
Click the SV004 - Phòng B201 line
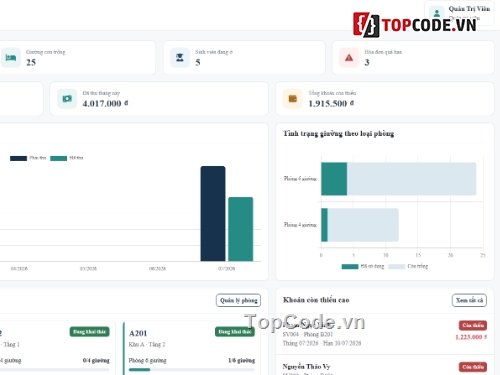click(x=308, y=334)
